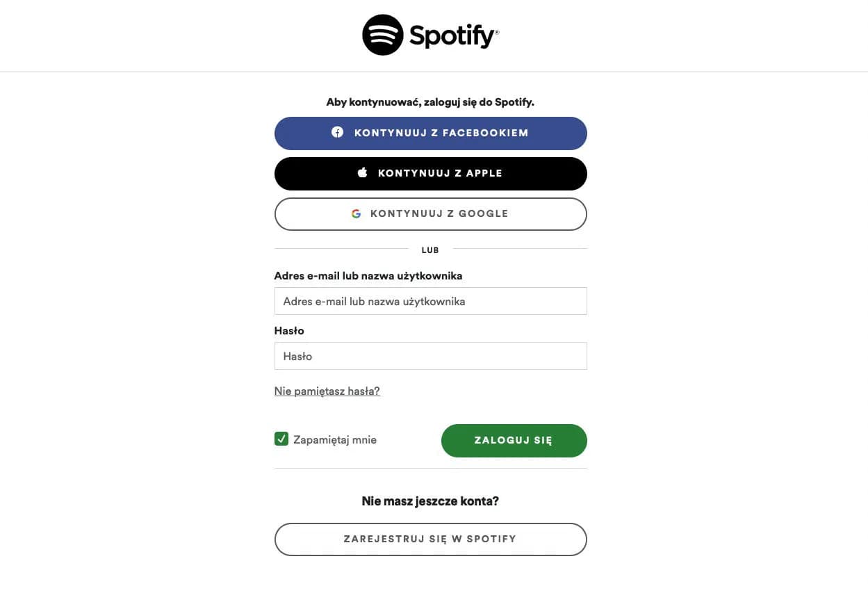Select the Adres e-mail lub nazwa użytkownika label
The width and height of the screenshot is (868, 609).
click(368, 275)
